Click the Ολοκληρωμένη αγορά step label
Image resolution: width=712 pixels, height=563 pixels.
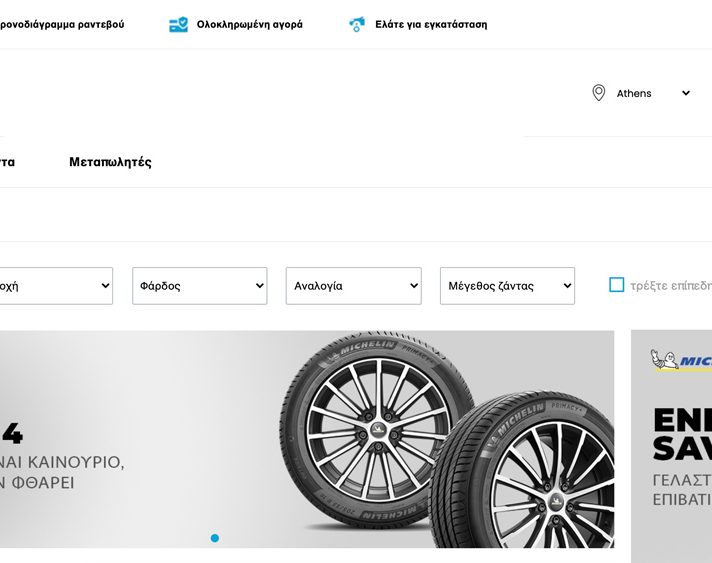tap(250, 25)
